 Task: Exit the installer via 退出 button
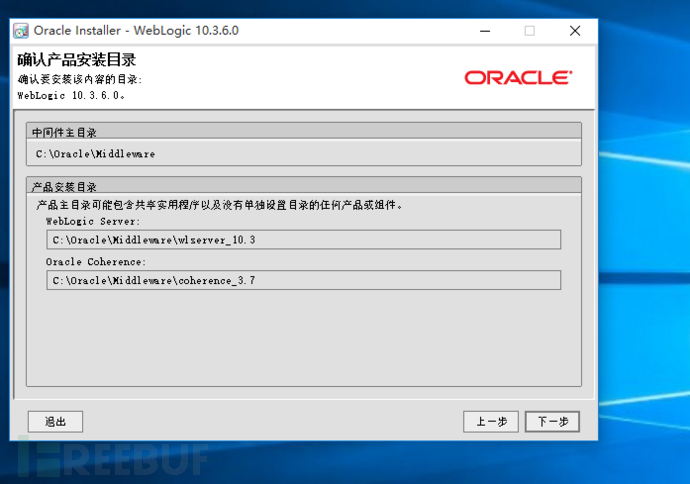55,422
